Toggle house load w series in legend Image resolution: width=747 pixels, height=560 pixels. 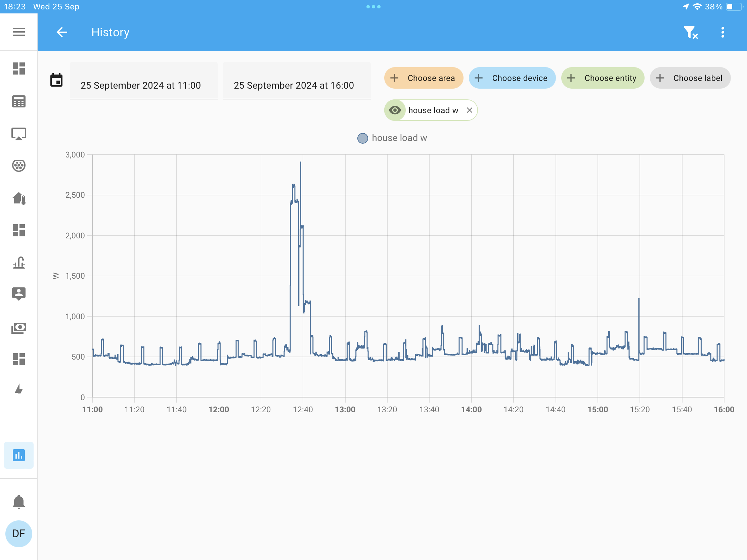(392, 138)
